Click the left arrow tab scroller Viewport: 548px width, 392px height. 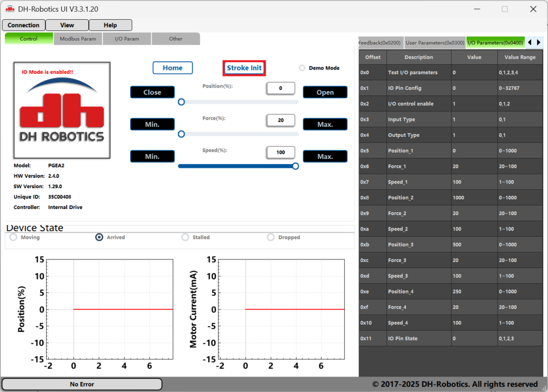click(530, 42)
